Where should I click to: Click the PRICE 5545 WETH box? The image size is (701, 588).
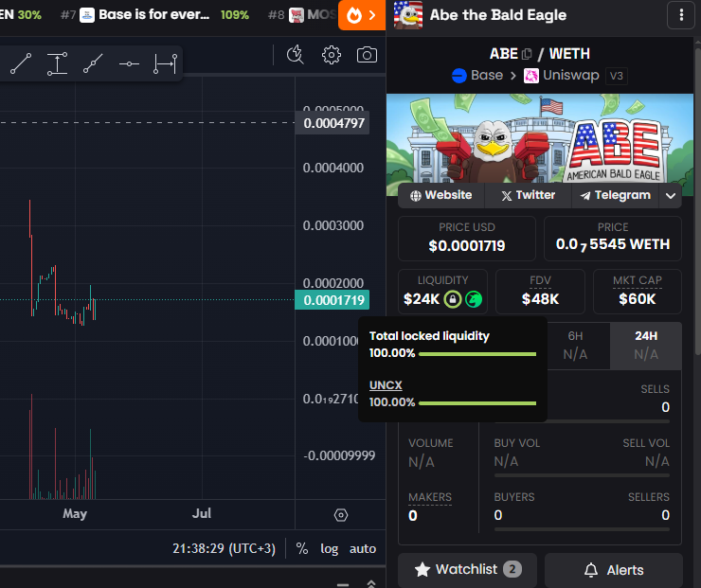click(613, 239)
